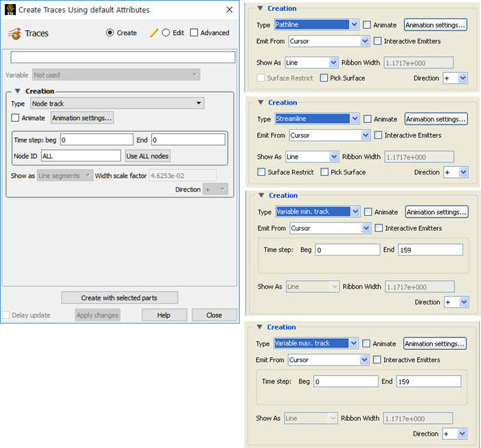The width and height of the screenshot is (481, 448).
Task: Enable the Advanced checkbox
Action: point(194,32)
